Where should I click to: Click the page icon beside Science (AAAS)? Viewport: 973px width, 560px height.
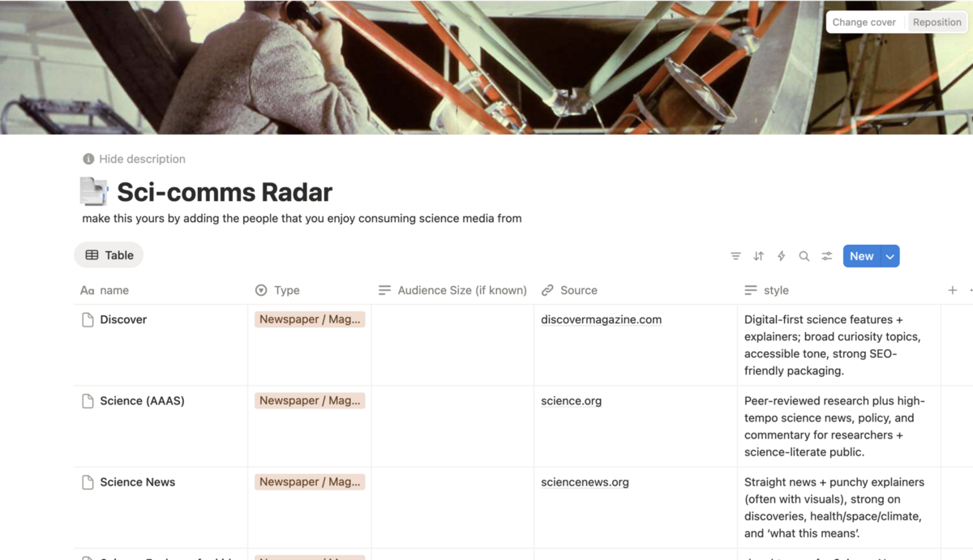coord(87,400)
